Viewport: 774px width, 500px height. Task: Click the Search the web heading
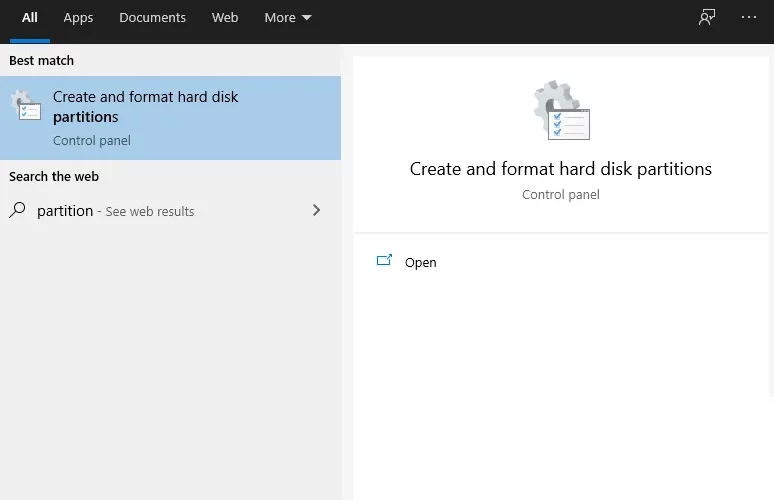54,177
